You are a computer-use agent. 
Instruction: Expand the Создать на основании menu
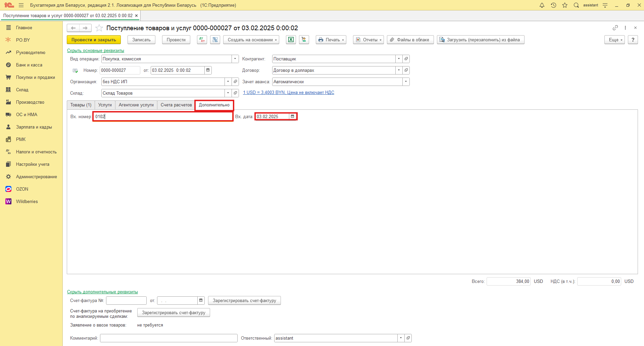pyautogui.click(x=251, y=40)
